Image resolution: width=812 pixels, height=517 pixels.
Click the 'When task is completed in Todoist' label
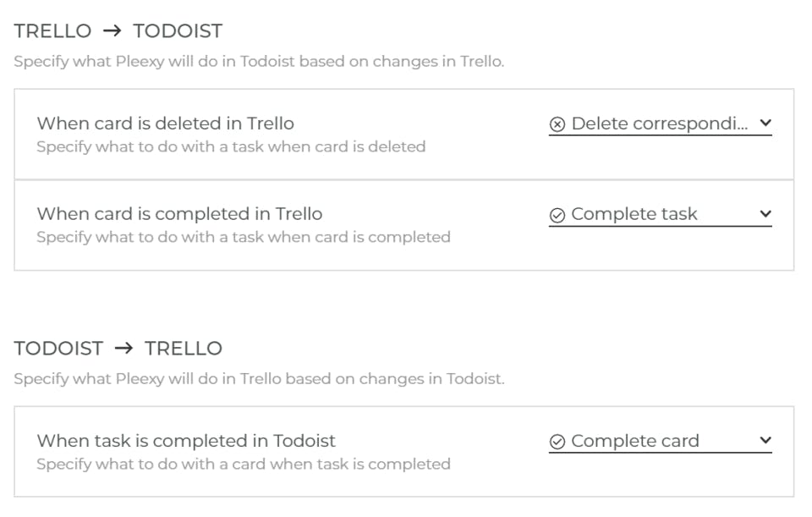pos(186,441)
